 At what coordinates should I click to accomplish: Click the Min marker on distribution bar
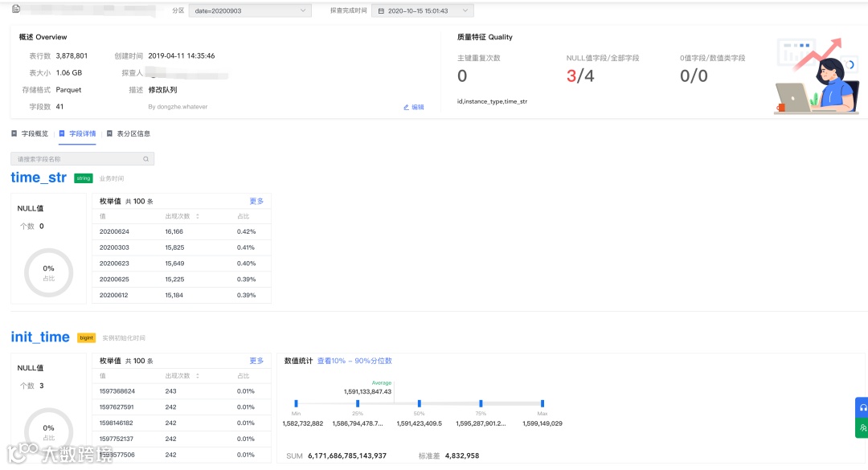pos(296,403)
